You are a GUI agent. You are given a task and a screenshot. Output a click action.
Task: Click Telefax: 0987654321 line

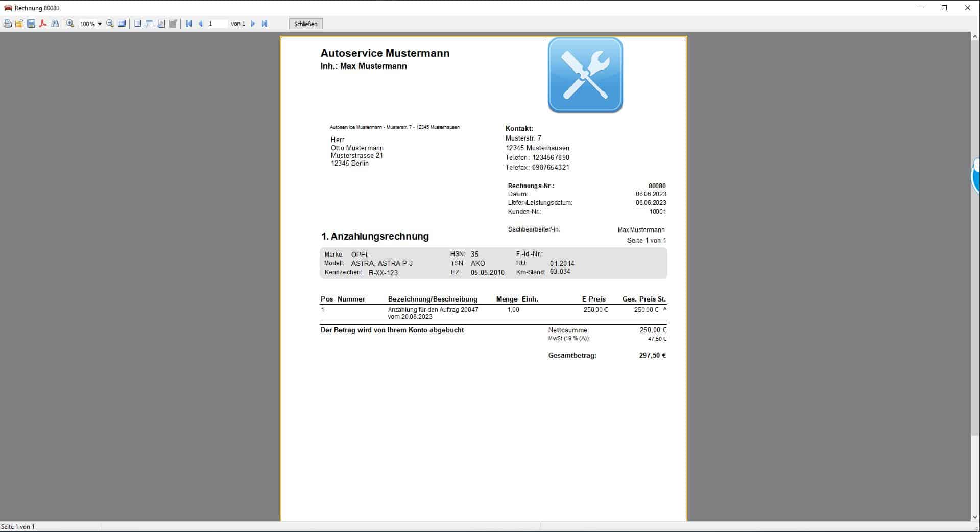(x=537, y=167)
